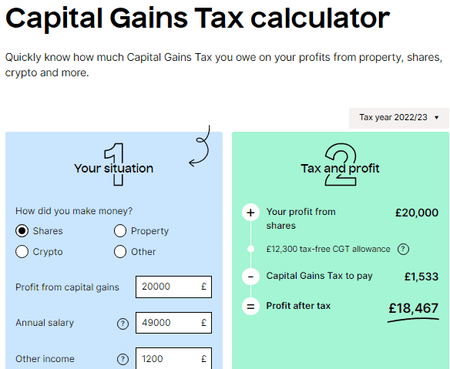Viewport: 450px width, 369px height.
Task: Choose the Crypto radio option
Action: tap(22, 252)
